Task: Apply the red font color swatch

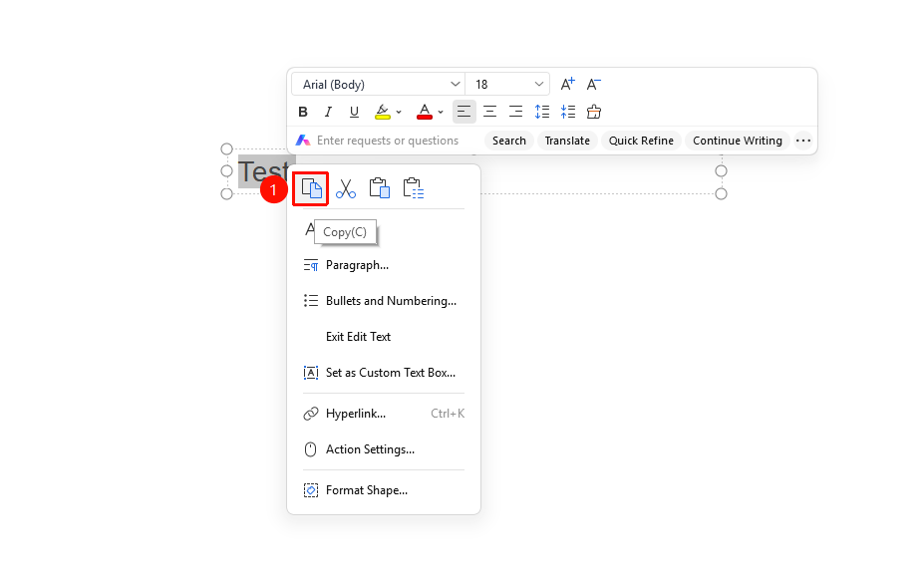Action: pos(425,112)
